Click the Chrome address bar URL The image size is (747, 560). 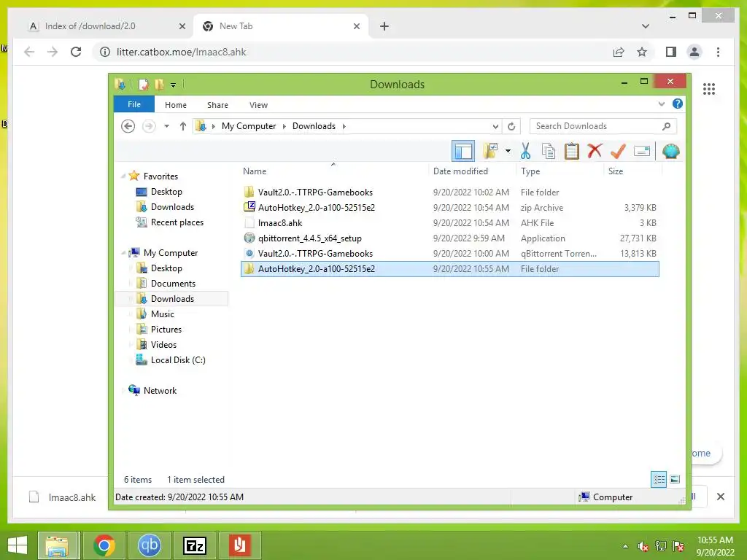tap(182, 52)
